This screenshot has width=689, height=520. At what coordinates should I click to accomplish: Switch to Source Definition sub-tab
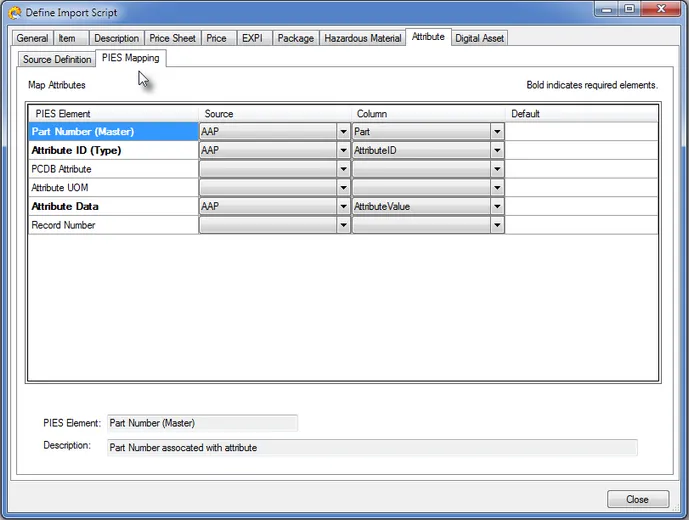pos(57,60)
